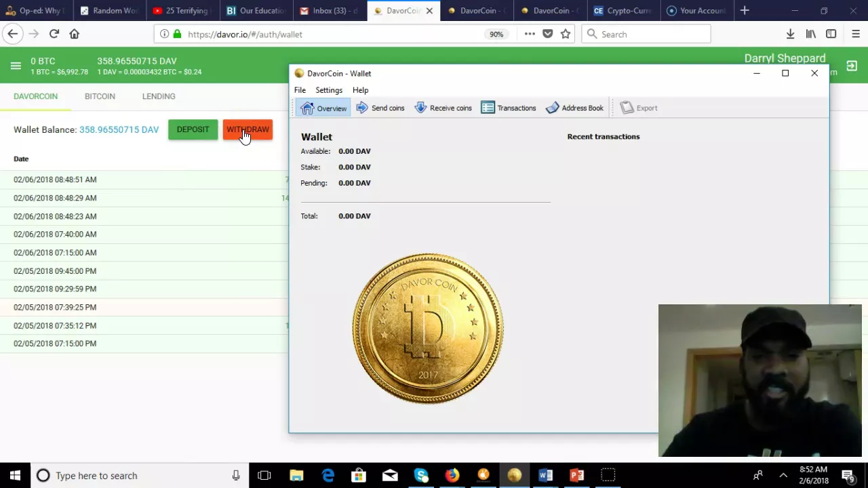Open the Firefox Library icon

click(810, 34)
